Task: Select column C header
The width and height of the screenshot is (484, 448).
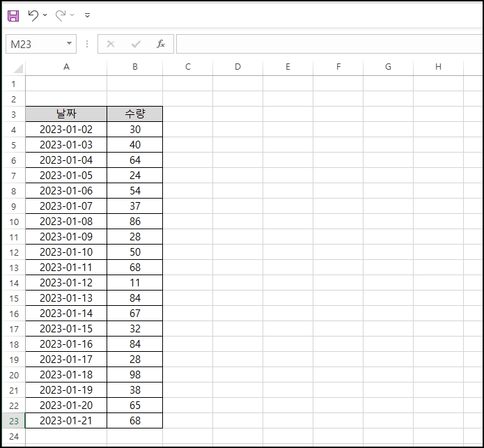Action: coord(187,67)
